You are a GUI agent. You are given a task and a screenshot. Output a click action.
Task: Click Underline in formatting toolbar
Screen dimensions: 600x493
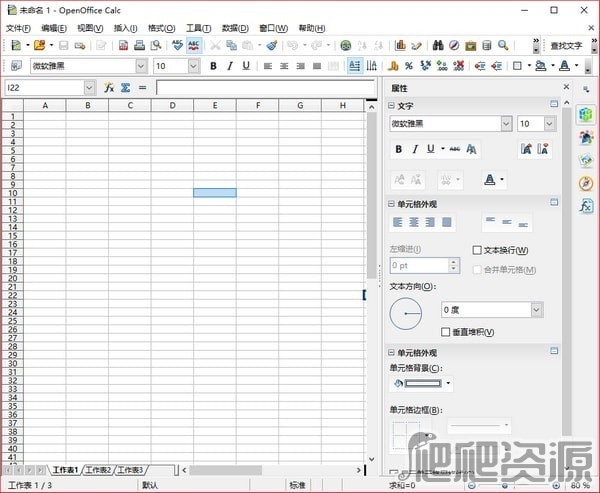click(246, 66)
